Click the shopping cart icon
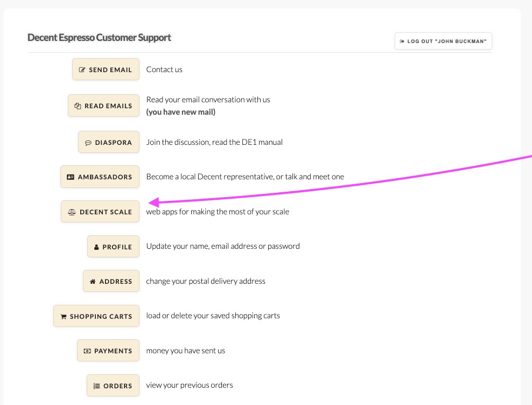 (64, 317)
